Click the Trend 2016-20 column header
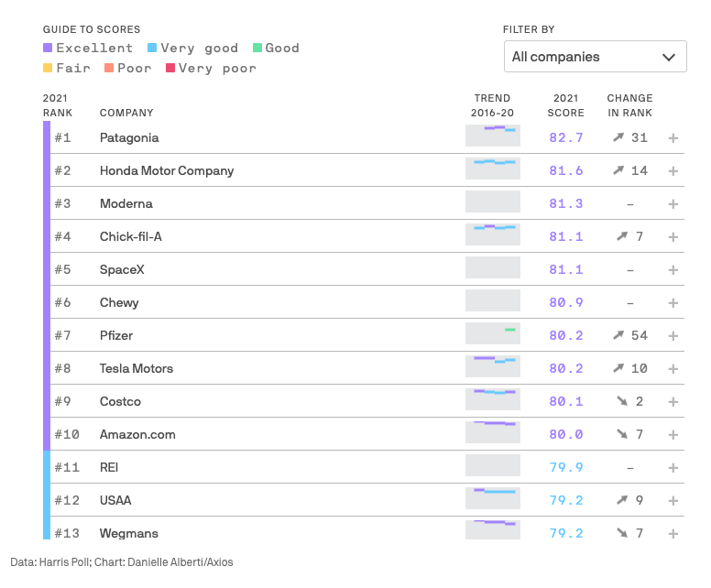711x588 pixels. 492,105
